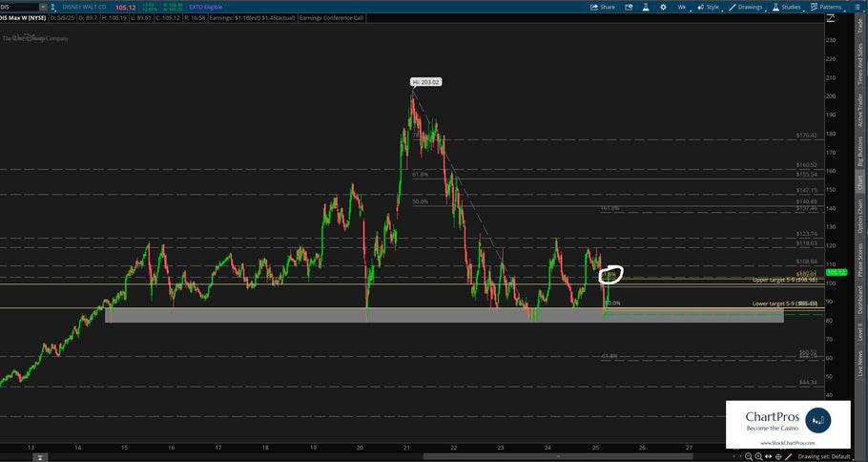
Task: Click the 50.0% Fibonacci retracement label
Action: click(x=420, y=202)
